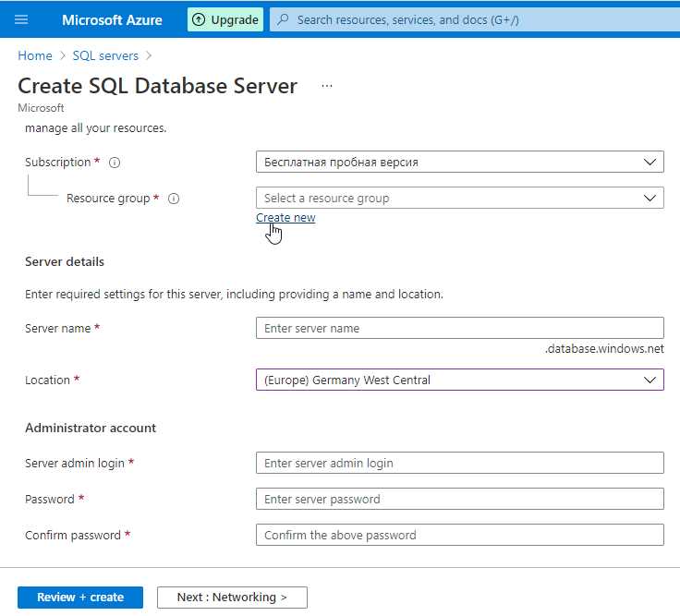
Task: Click the Confirm password label
Action: tap(73, 535)
